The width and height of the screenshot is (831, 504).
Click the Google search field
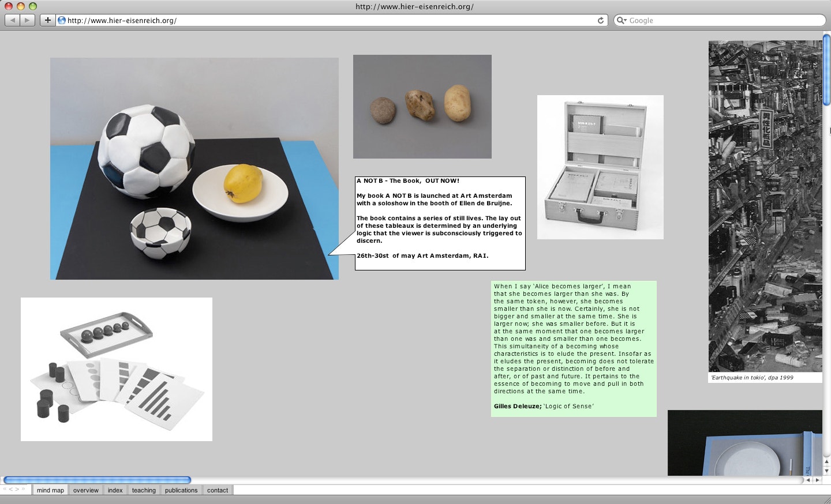pyautogui.click(x=724, y=20)
